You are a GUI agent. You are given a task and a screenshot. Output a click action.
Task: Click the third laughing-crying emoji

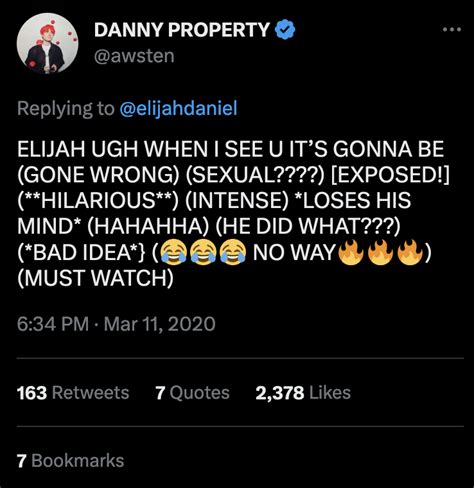[233, 252]
